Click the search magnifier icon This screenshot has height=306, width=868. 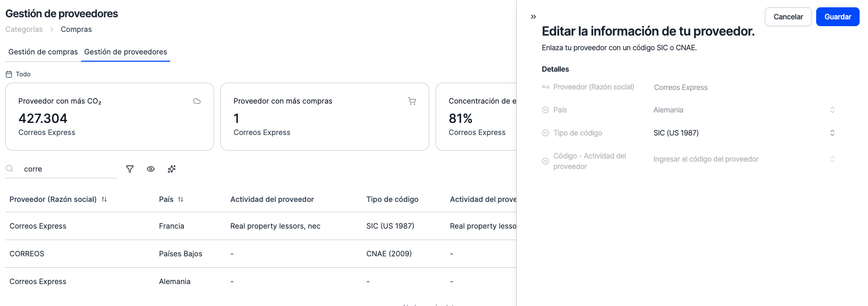9,168
